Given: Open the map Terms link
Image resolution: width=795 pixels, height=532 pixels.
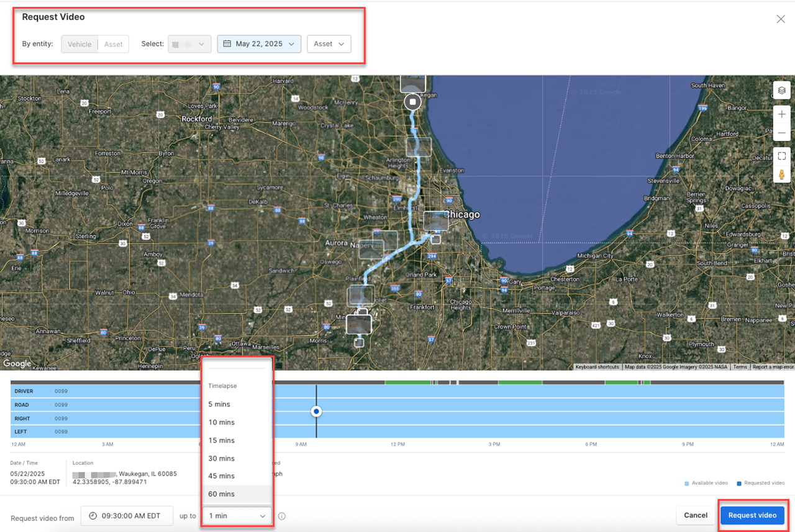Looking at the screenshot, I should (740, 367).
